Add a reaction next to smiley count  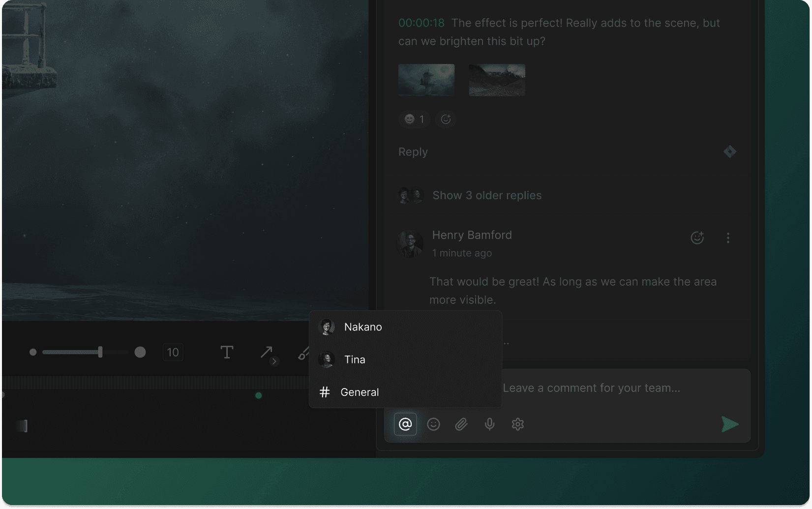(x=446, y=119)
